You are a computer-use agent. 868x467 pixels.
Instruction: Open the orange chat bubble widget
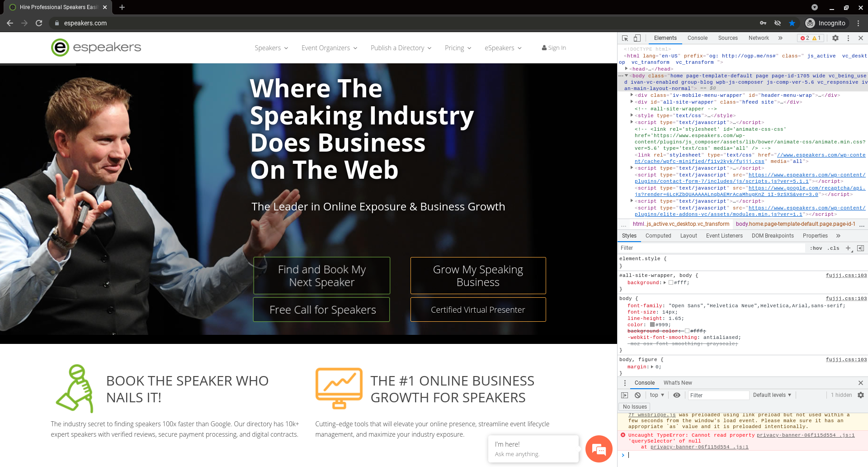[x=599, y=449]
